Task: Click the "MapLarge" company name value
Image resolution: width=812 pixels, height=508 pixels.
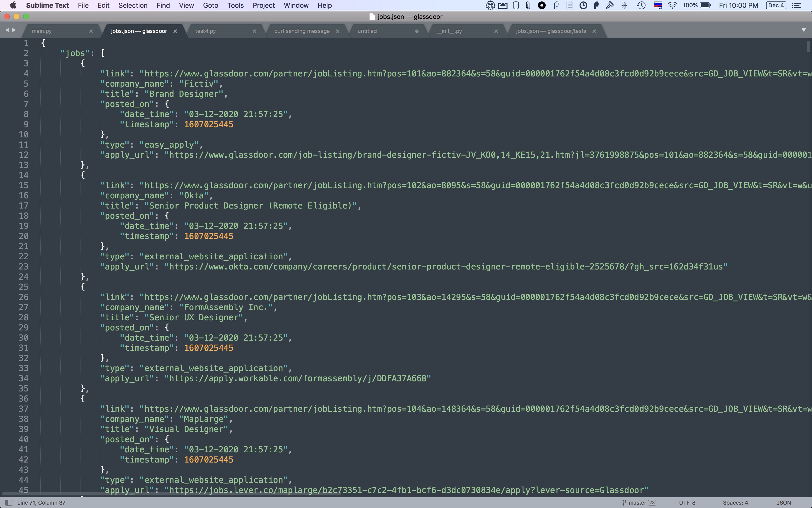Action: click(x=204, y=419)
